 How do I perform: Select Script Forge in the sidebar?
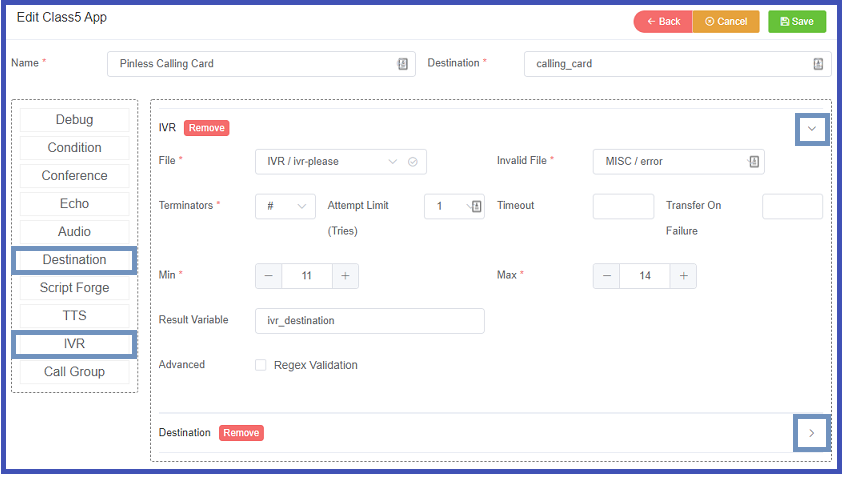(x=75, y=288)
